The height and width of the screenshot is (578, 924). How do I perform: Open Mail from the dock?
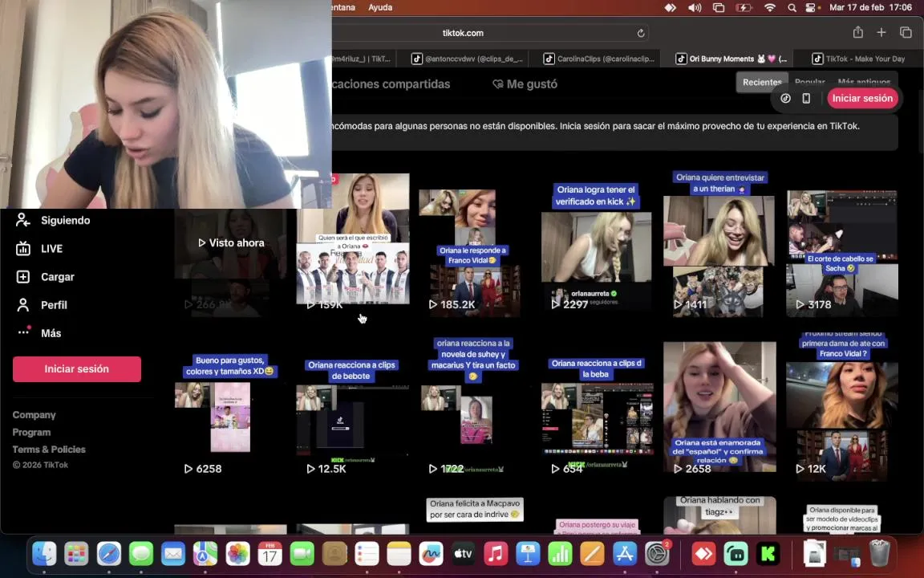(x=173, y=554)
